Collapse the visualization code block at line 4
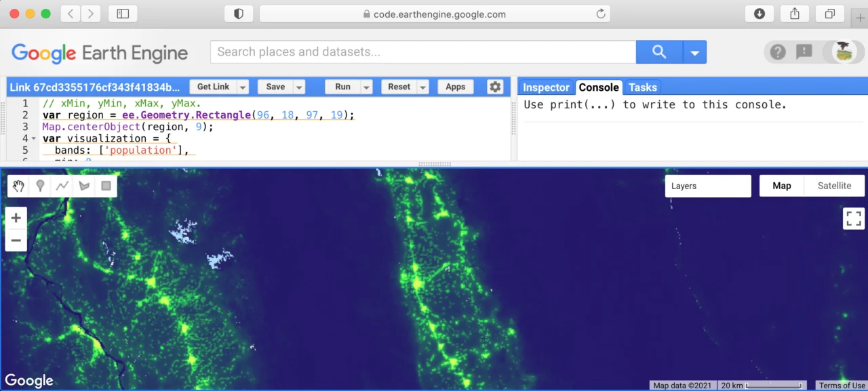868x391 pixels. coord(34,139)
